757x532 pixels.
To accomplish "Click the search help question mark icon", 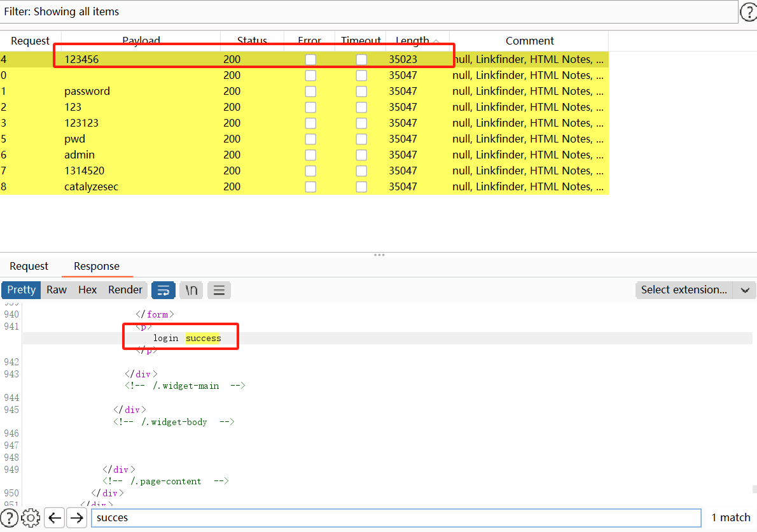I will coord(9,518).
